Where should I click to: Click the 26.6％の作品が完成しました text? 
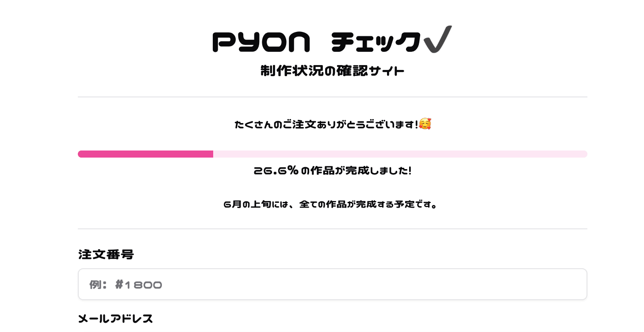coord(333,171)
